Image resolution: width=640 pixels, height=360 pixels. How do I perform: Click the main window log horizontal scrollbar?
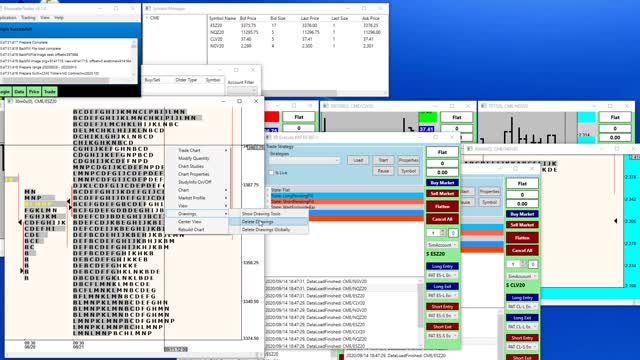tap(67, 80)
